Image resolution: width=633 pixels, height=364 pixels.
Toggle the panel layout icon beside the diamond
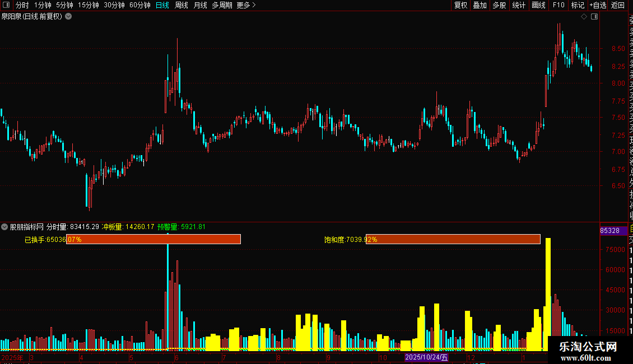click(x=594, y=17)
